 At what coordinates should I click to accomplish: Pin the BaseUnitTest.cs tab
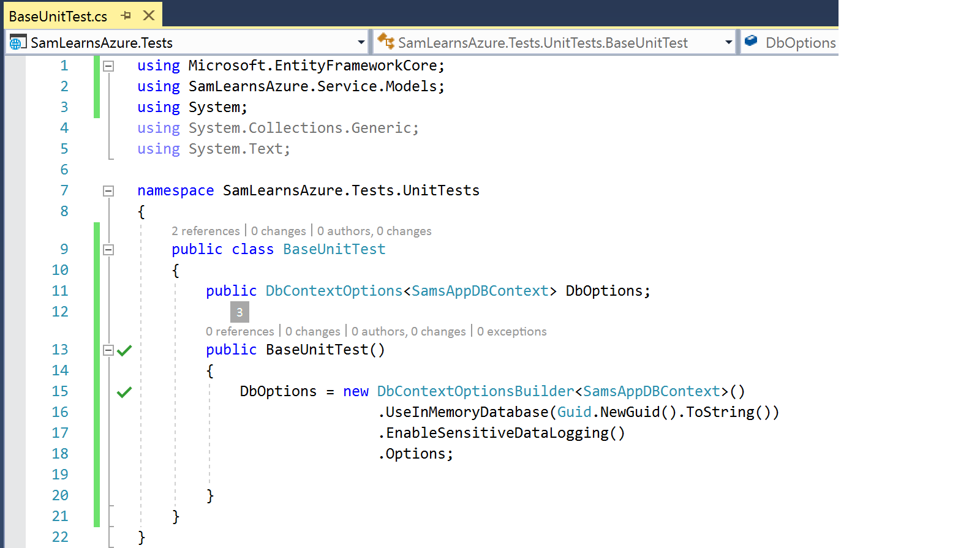click(126, 16)
